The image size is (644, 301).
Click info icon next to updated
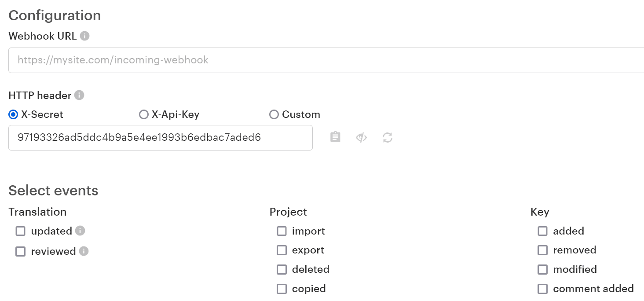80,231
